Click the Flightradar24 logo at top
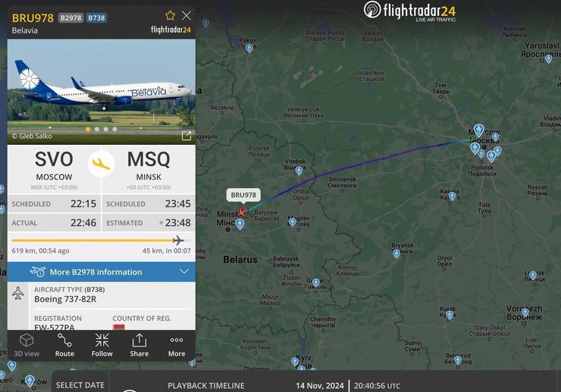The width and height of the screenshot is (561, 392). pyautogui.click(x=410, y=11)
